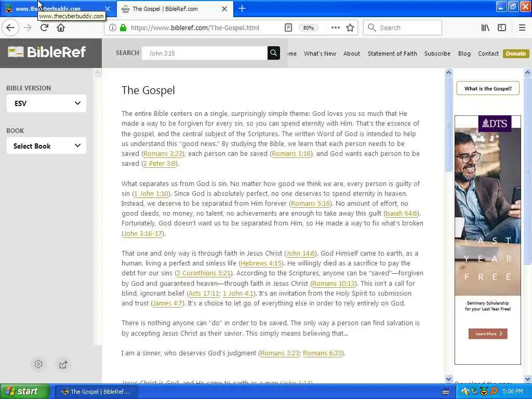Click the BibleRef verse search field

pyautogui.click(x=205, y=54)
